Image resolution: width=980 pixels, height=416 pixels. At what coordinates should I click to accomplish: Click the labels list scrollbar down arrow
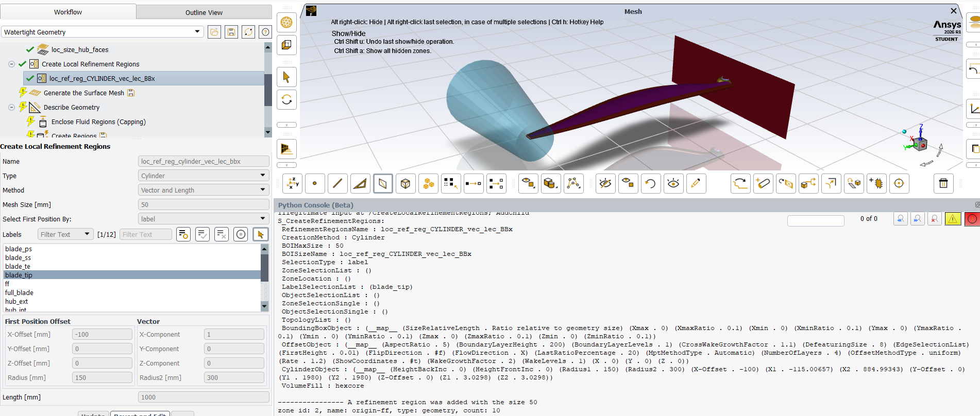tap(264, 306)
